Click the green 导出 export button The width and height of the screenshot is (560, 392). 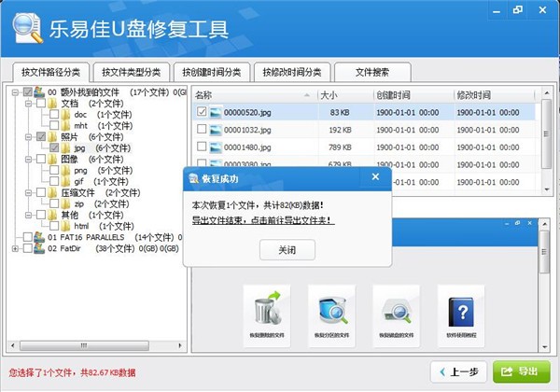tap(522, 371)
